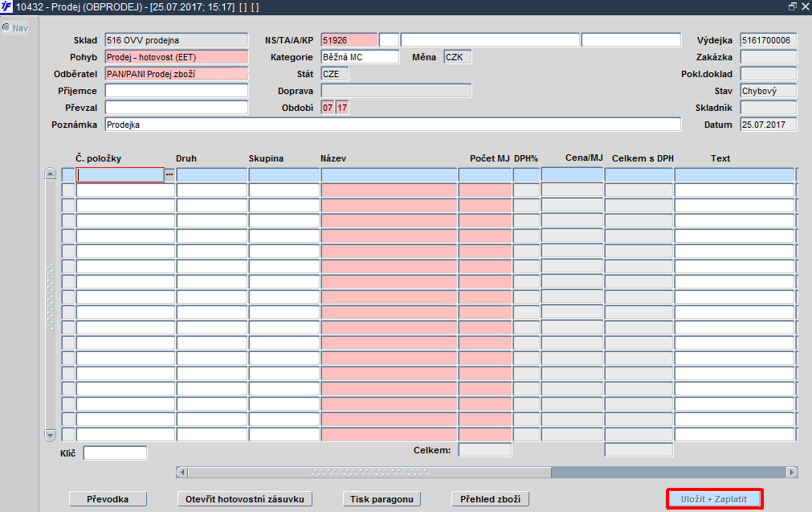Click the application logo in title bar
Image resolution: width=812 pixels, height=512 pixels.
[6, 7]
